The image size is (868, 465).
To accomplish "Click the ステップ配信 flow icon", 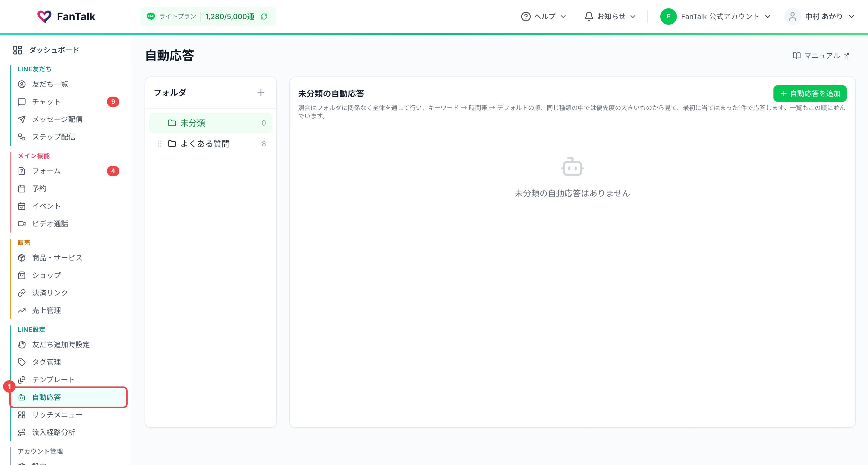I will [x=21, y=137].
